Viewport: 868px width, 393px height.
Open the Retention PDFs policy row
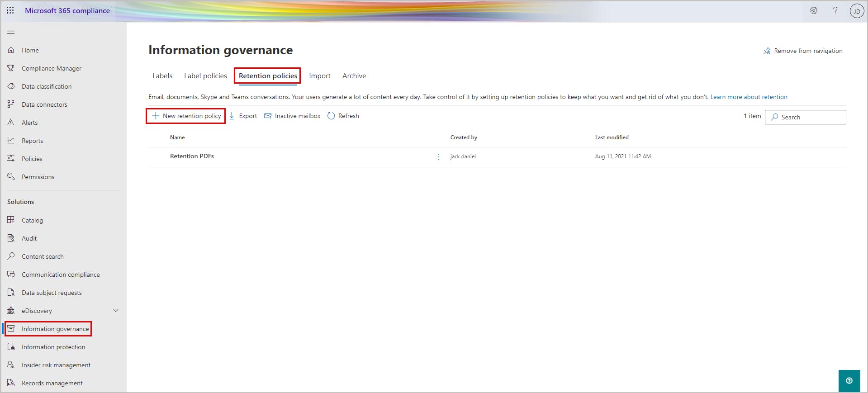coord(192,156)
